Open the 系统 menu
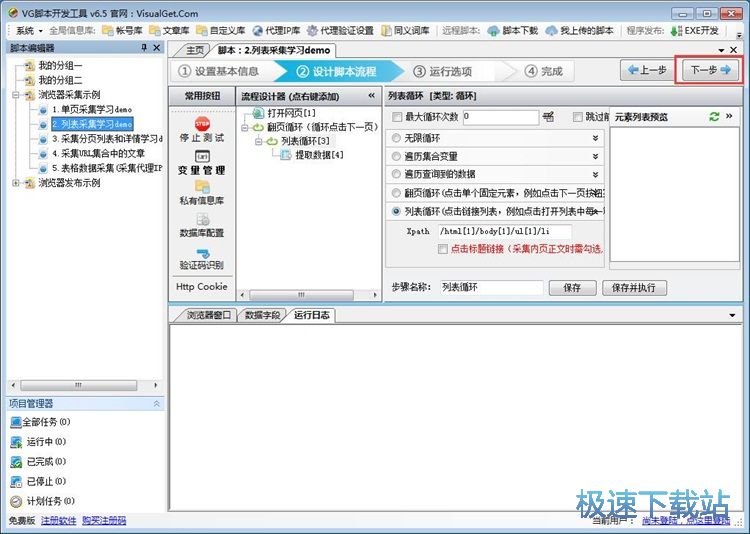 [x=29, y=31]
